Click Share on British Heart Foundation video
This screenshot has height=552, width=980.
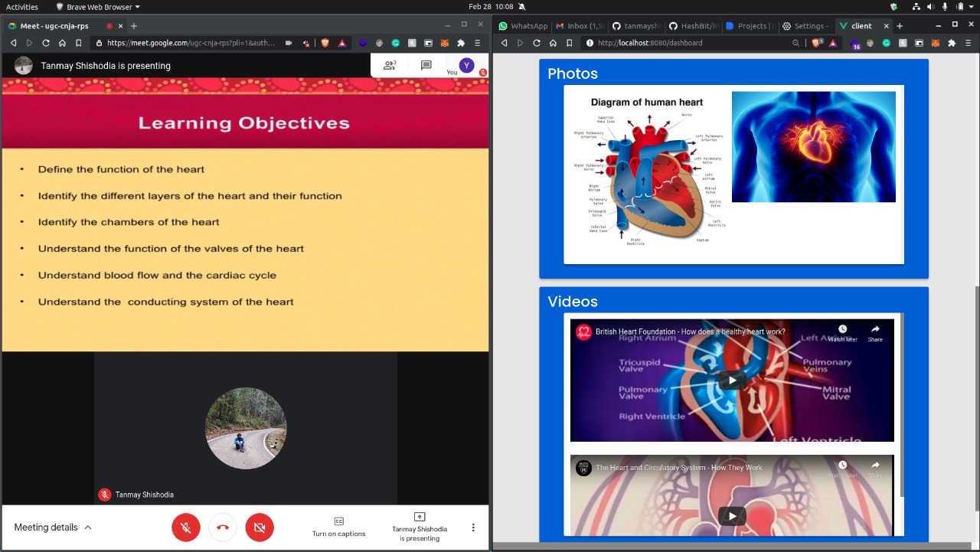pyautogui.click(x=875, y=333)
